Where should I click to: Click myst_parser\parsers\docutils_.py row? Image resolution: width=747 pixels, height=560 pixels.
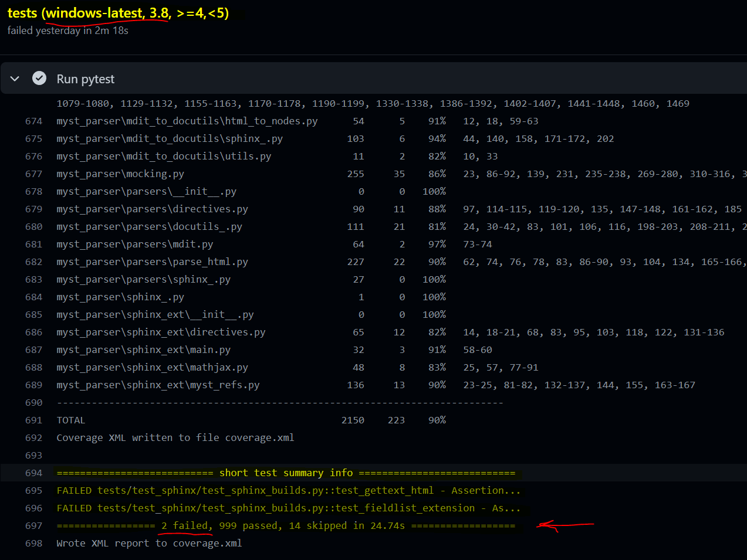tap(373, 227)
